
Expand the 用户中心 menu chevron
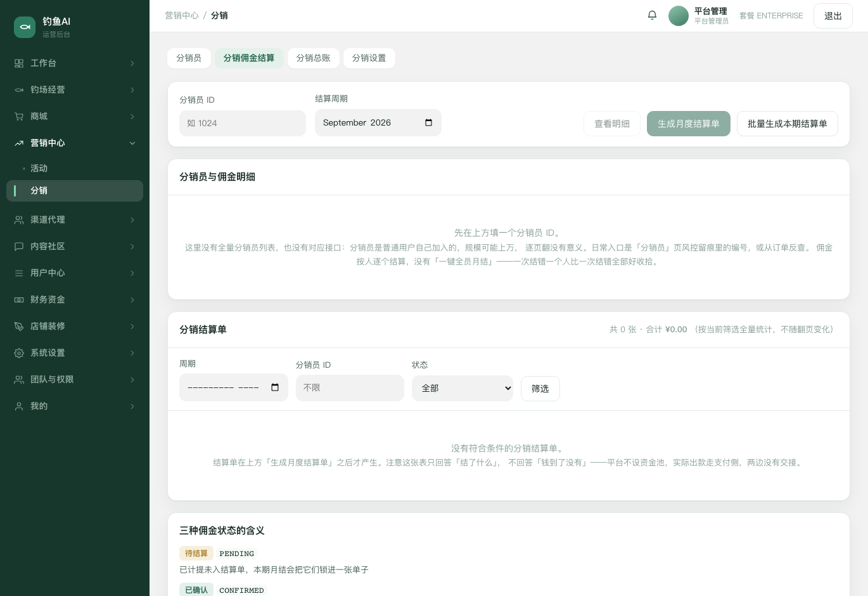[x=132, y=273]
